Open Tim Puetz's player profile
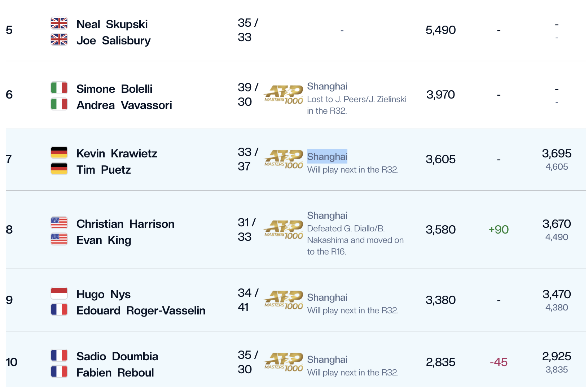This screenshot has height=387, width=588. [x=104, y=170]
